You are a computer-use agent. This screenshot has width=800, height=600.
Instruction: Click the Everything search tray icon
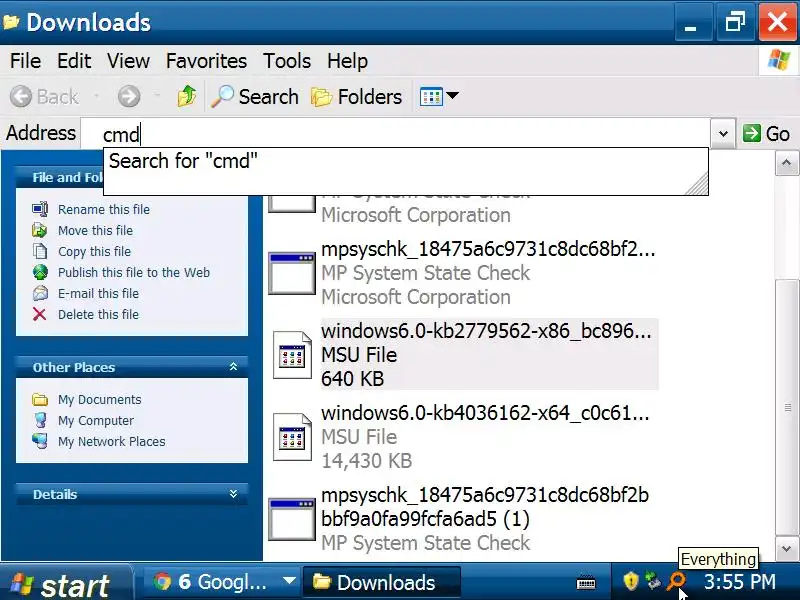pyautogui.click(x=676, y=581)
